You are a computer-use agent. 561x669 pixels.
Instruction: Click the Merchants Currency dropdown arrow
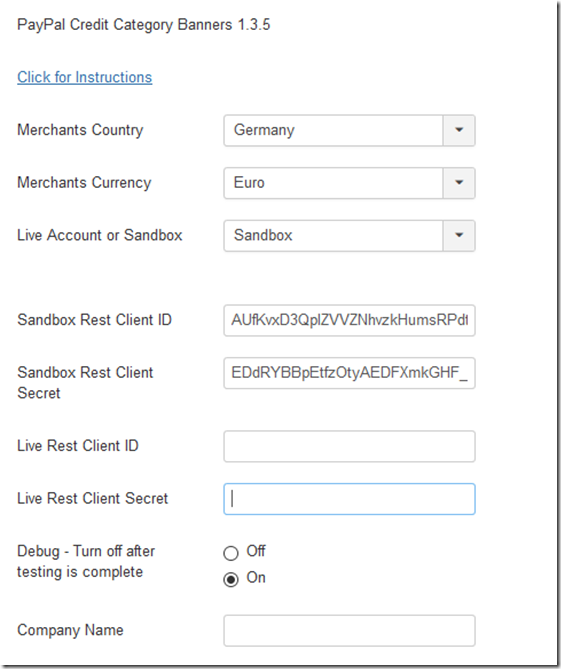coord(459,183)
